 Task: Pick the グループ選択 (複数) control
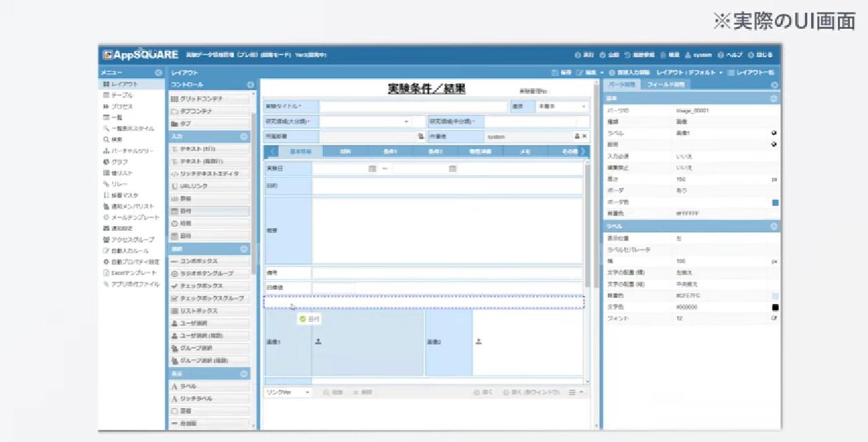tap(209, 361)
